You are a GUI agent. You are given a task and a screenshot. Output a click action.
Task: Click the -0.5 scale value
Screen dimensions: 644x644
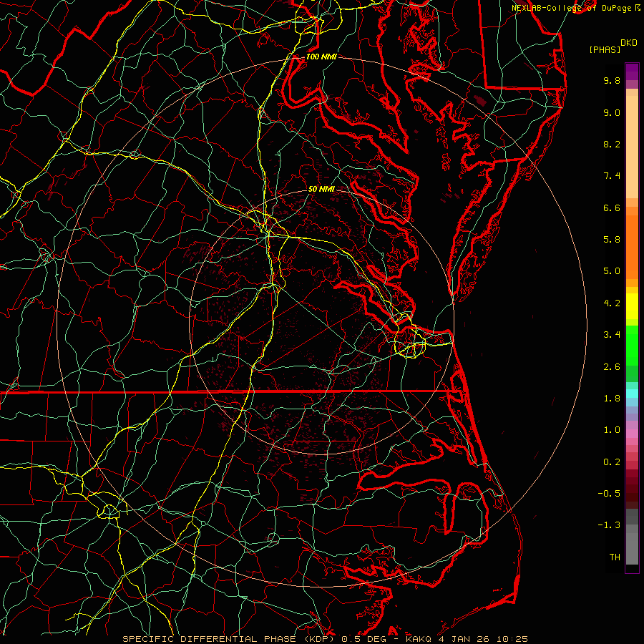pos(609,494)
